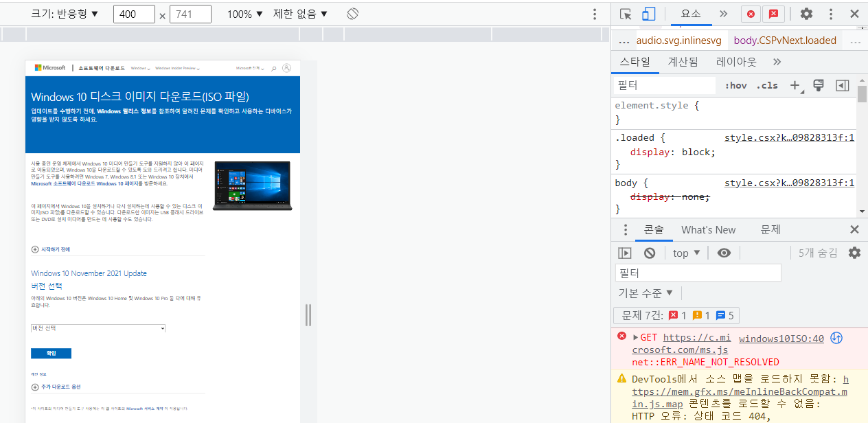Screen dimensions: 868x423
Task: Click the page search magnifier icon
Action: (274, 68)
